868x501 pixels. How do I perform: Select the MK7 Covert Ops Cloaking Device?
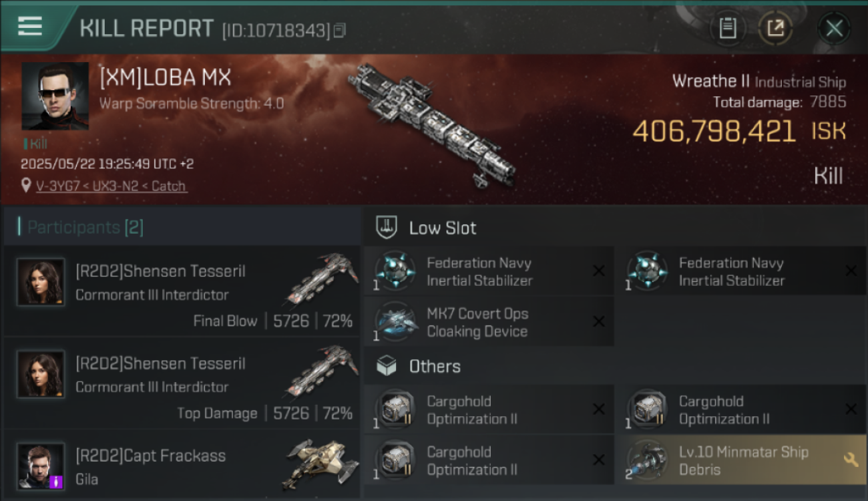click(x=489, y=322)
